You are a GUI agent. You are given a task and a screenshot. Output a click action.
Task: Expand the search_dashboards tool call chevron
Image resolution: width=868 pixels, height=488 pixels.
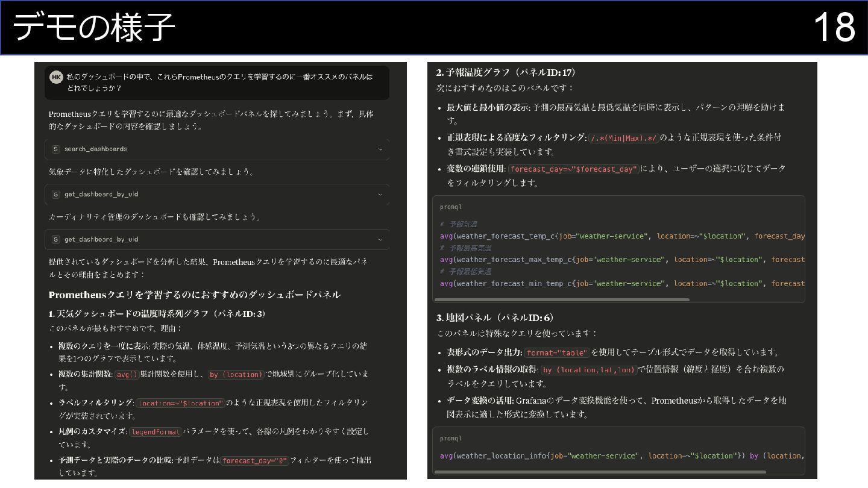tap(380, 149)
